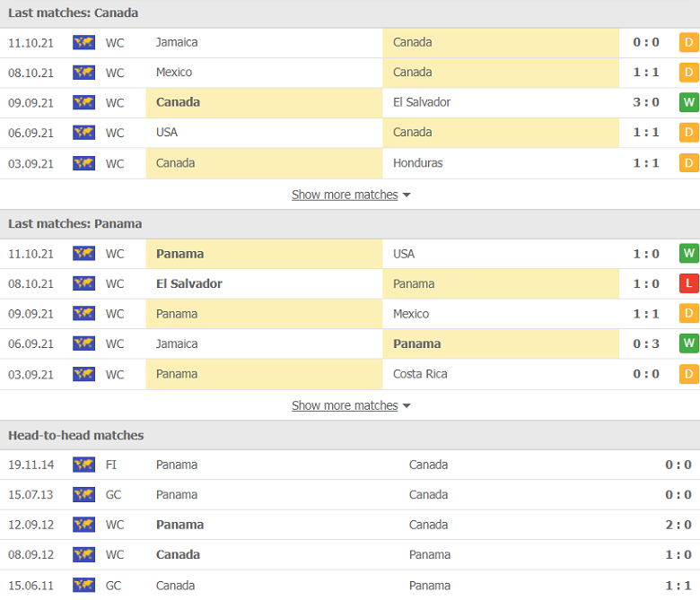This screenshot has width=700, height=600.
Task: Click the W badge on Jamaica vs Panama row
Action: 689,343
